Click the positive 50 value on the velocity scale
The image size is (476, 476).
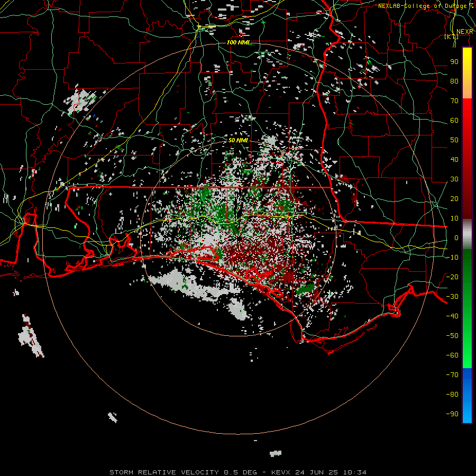[454, 140]
